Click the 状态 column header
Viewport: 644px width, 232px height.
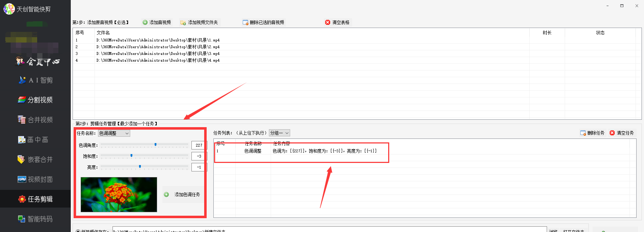600,33
